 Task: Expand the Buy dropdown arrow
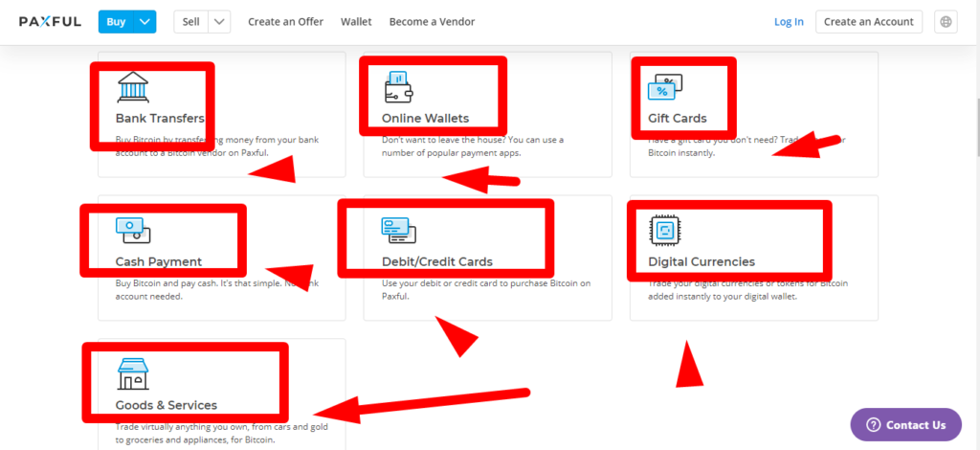[145, 22]
